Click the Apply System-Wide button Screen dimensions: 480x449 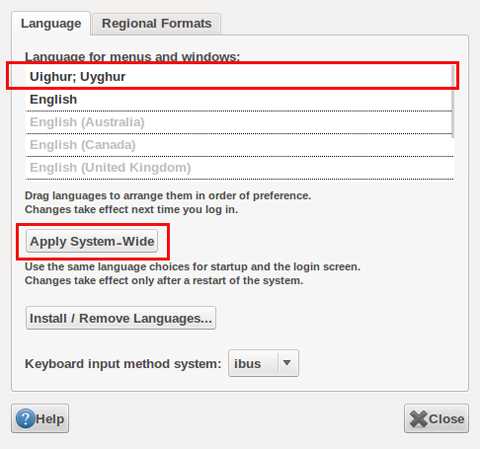pyautogui.click(x=92, y=241)
